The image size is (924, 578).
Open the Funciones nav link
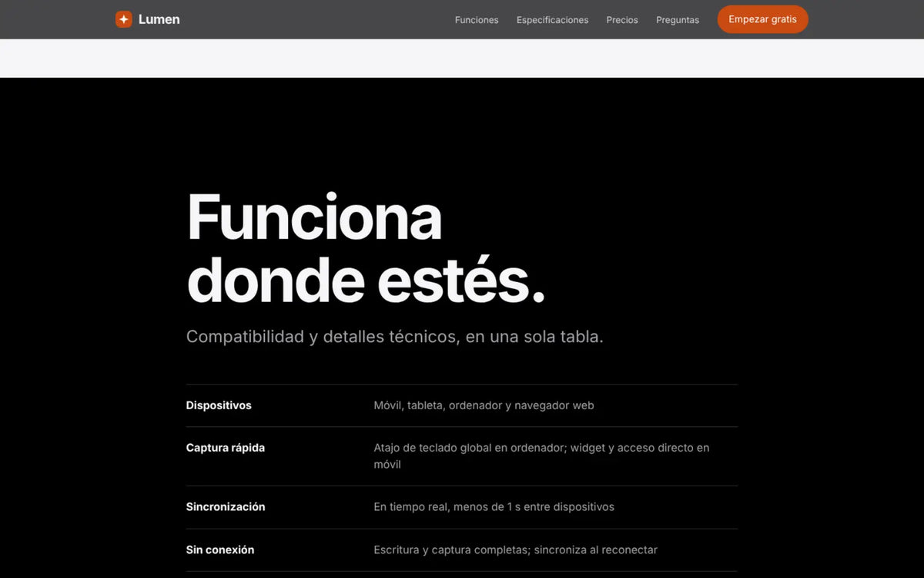[x=477, y=20]
